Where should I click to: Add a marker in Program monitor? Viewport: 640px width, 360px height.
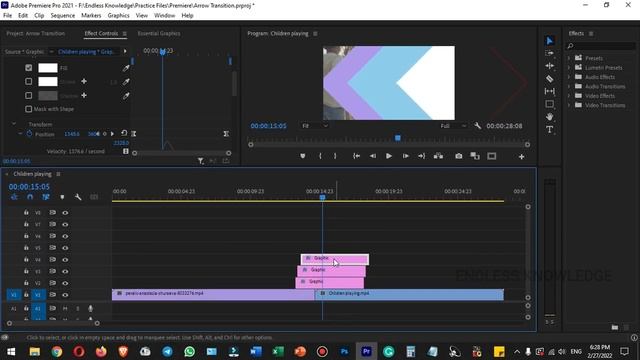[302, 156]
